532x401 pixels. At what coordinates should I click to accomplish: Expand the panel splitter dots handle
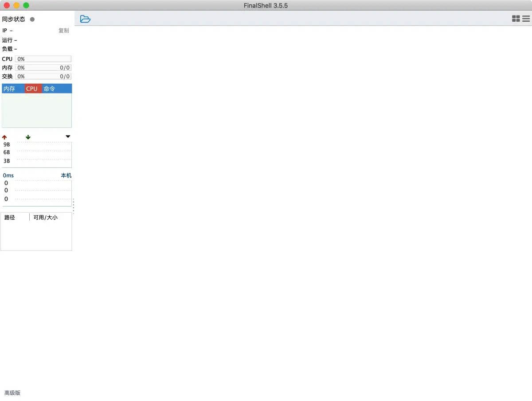(73, 206)
